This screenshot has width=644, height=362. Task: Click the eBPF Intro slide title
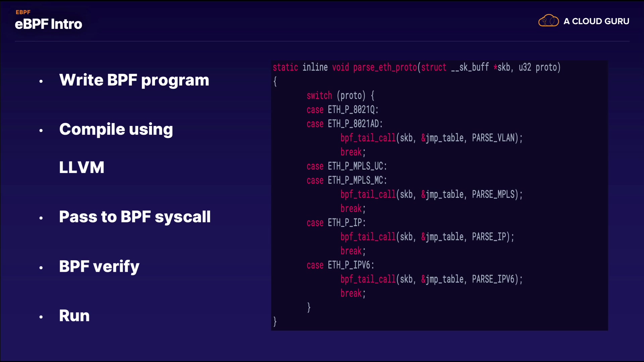click(49, 24)
